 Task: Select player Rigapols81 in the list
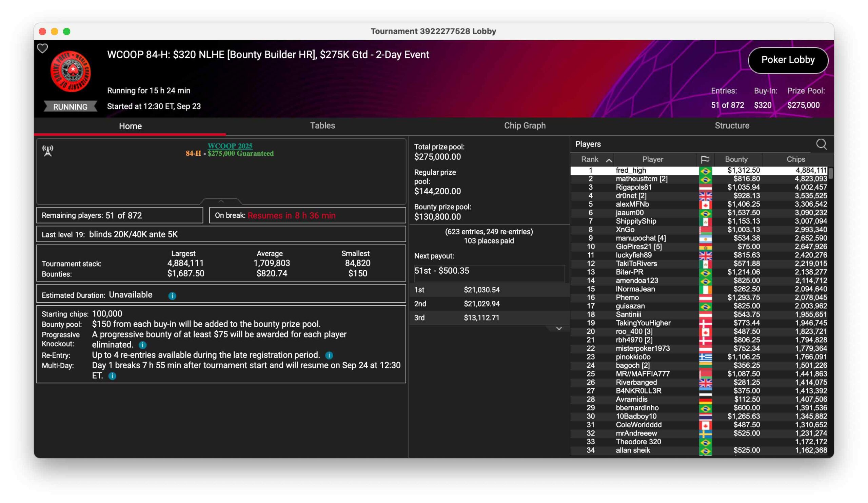click(633, 187)
